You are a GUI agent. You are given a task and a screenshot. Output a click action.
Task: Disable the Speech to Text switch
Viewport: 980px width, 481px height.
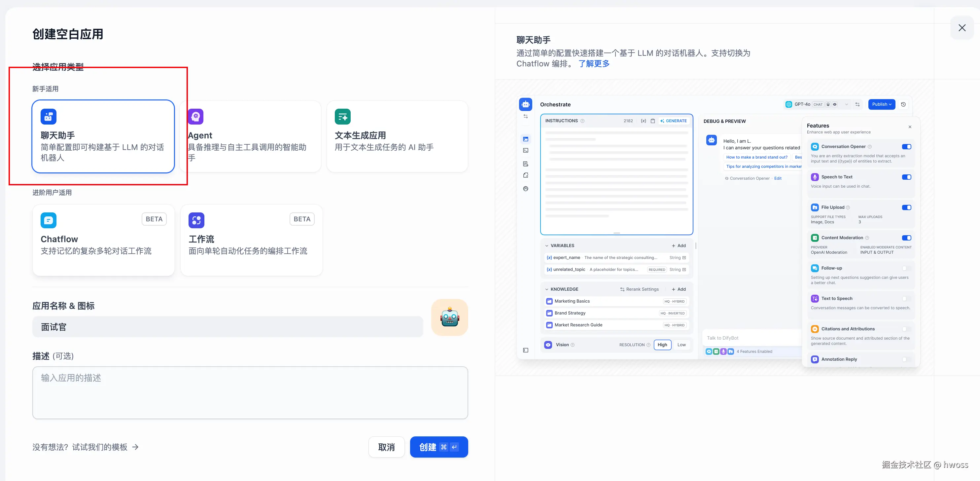pyautogui.click(x=906, y=177)
